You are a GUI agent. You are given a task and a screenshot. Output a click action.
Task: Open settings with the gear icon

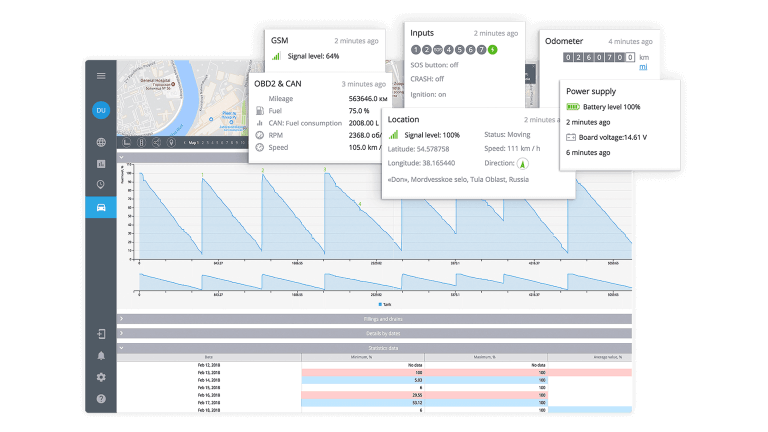[101, 377]
